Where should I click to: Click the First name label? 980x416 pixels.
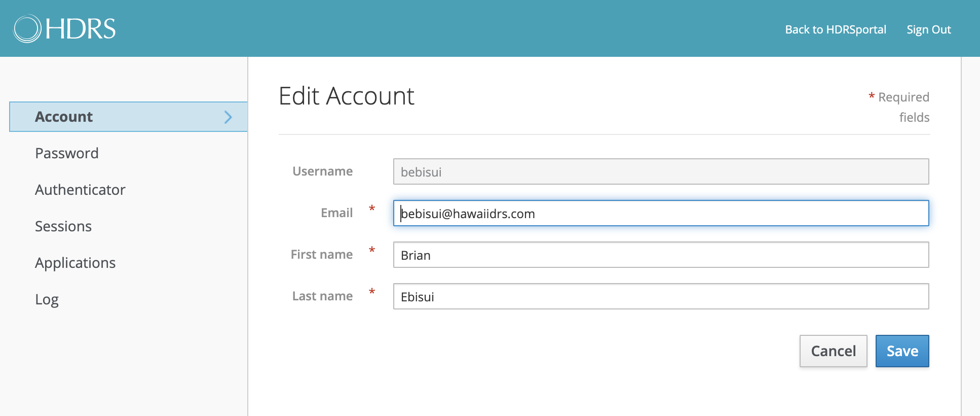click(x=322, y=255)
